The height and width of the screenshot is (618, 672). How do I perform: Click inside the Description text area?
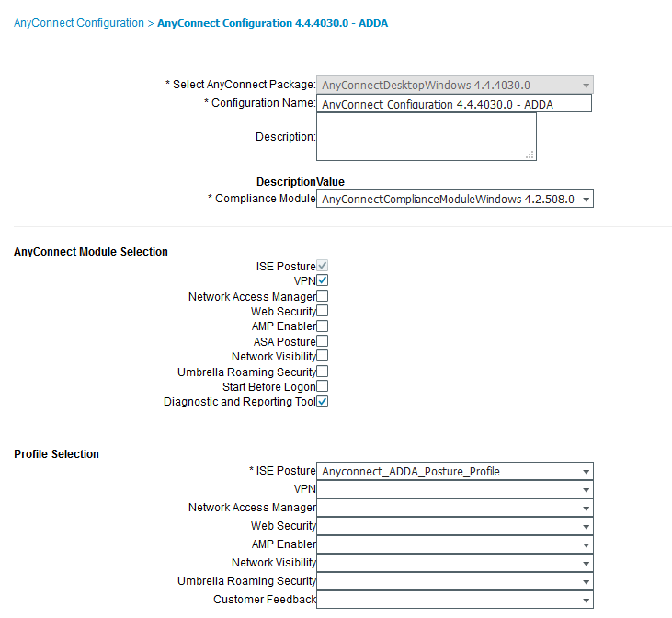tap(426, 138)
